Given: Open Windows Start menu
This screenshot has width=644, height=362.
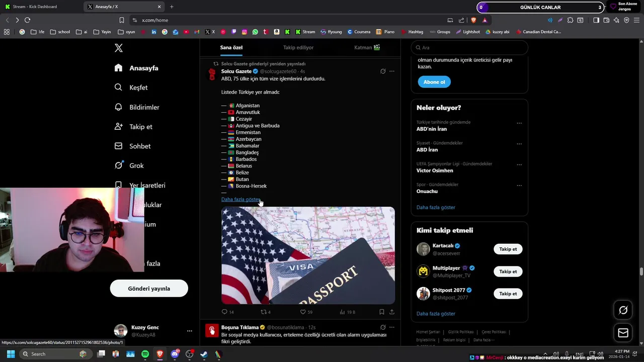Looking at the screenshot, I should point(11,354).
